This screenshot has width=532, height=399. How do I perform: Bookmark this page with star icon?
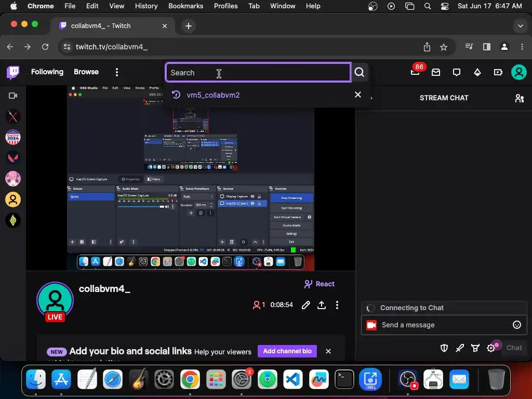444,47
